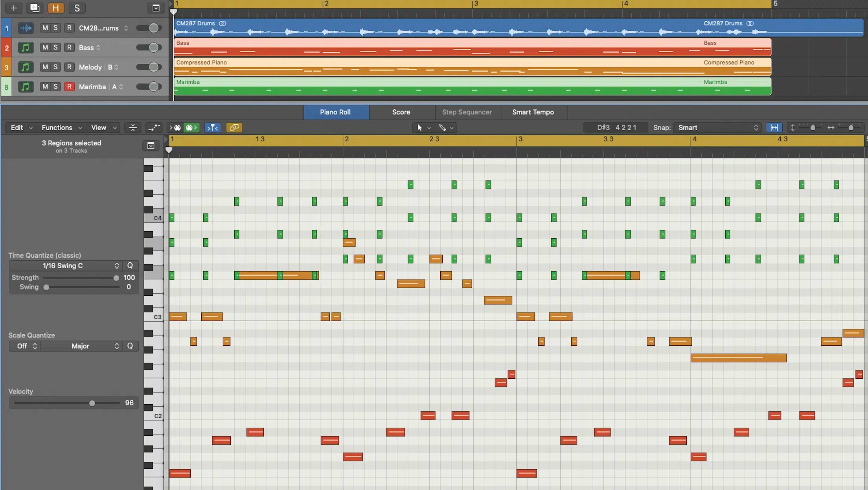Switch to the Score tab
Screen dimensions: 868x490
[x=401, y=112]
